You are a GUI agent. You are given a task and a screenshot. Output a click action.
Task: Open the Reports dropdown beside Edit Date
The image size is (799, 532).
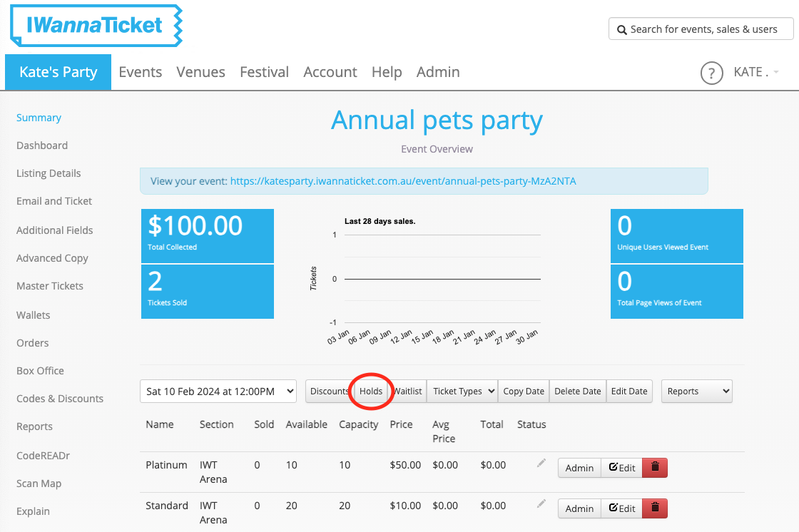[x=696, y=391]
